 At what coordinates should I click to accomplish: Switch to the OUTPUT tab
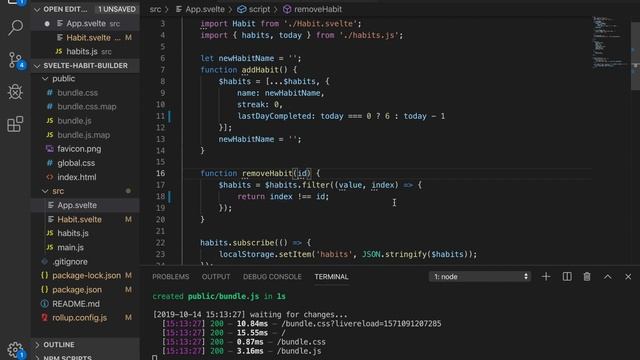click(x=216, y=277)
